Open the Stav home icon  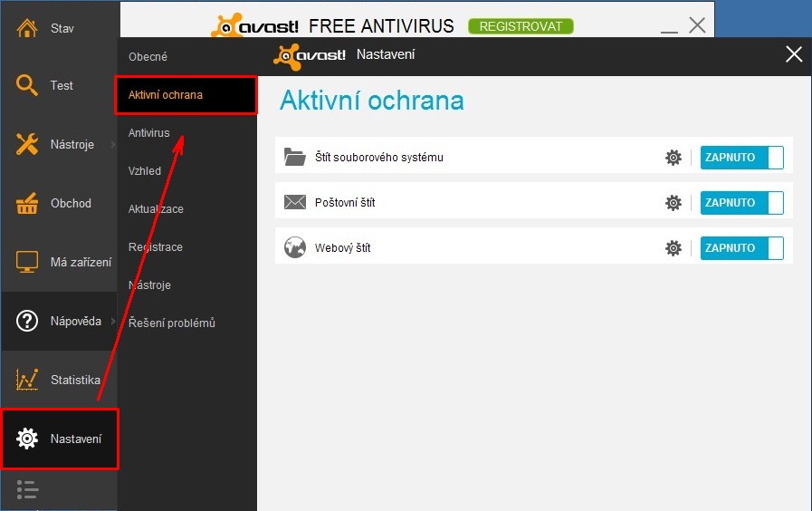(x=27, y=28)
